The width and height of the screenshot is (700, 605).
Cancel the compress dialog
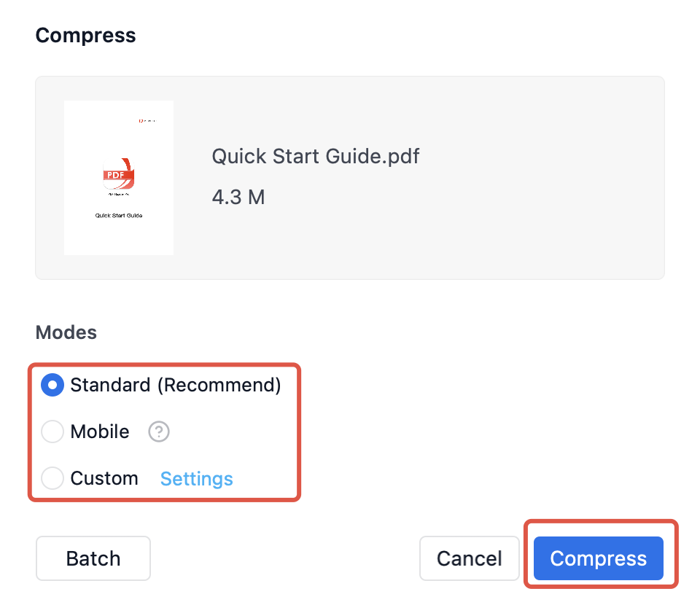pyautogui.click(x=469, y=558)
